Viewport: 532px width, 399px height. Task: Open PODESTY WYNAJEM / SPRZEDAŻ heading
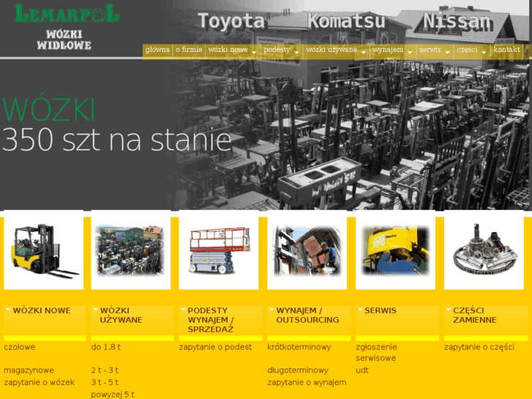click(x=210, y=320)
